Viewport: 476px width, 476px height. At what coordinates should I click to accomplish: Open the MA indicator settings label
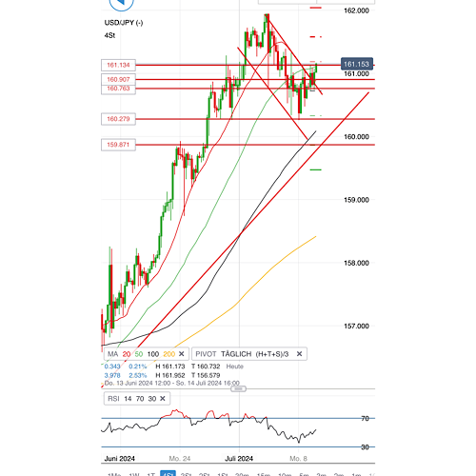(113, 354)
